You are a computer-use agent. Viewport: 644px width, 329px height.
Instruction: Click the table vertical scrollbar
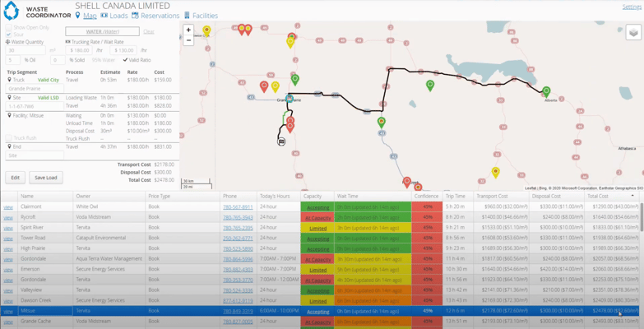tap(642, 216)
